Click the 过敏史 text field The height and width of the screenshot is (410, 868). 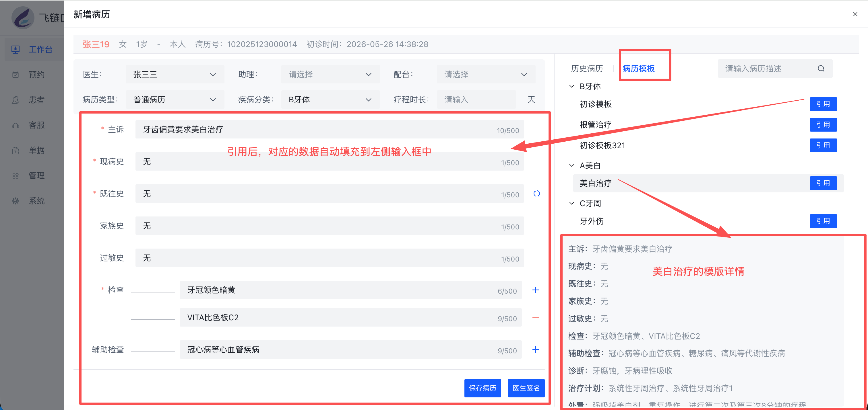pyautogui.click(x=330, y=258)
